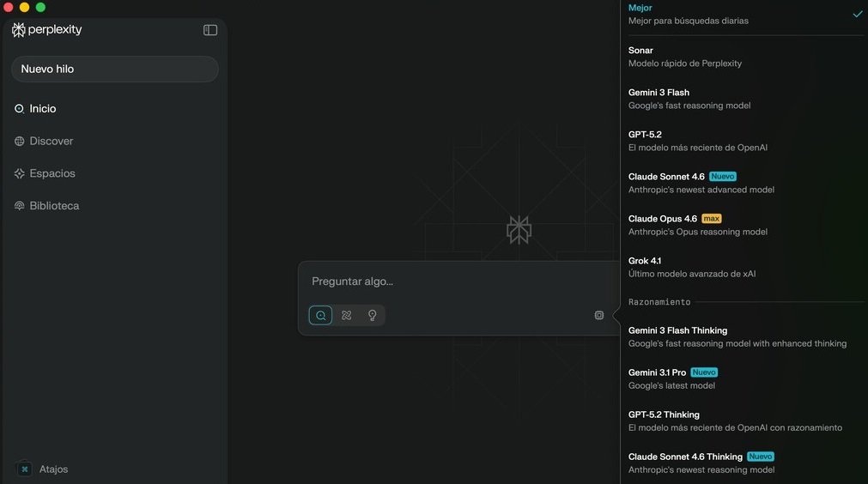Click the centered Perplexity logo watermark icon
Image resolution: width=868 pixels, height=484 pixels.
click(519, 229)
